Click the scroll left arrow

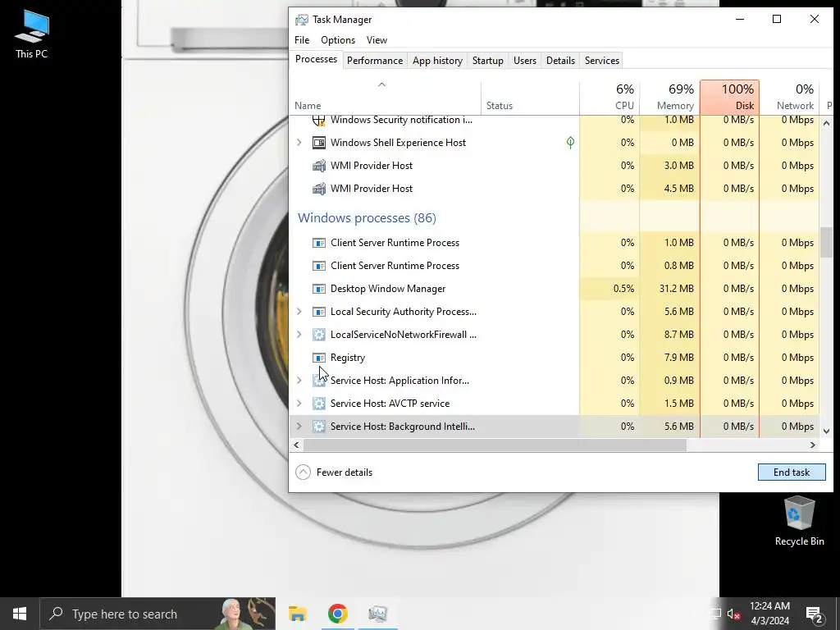point(296,445)
